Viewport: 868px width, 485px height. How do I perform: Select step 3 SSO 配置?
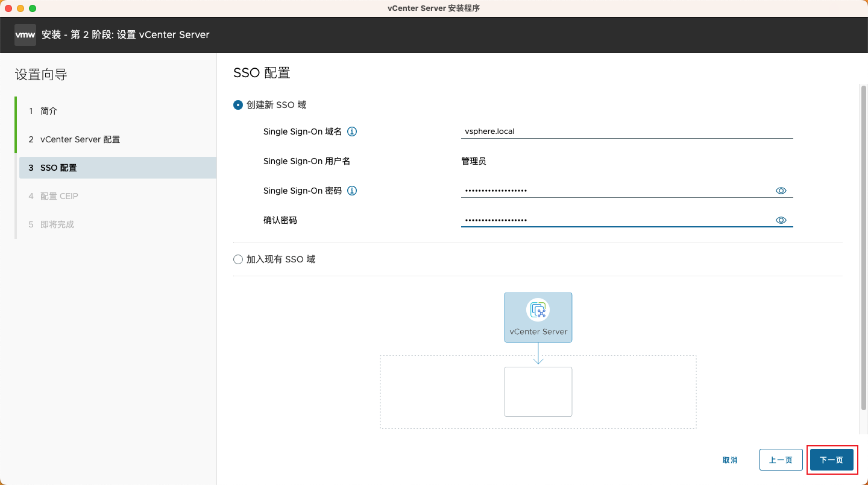click(118, 168)
